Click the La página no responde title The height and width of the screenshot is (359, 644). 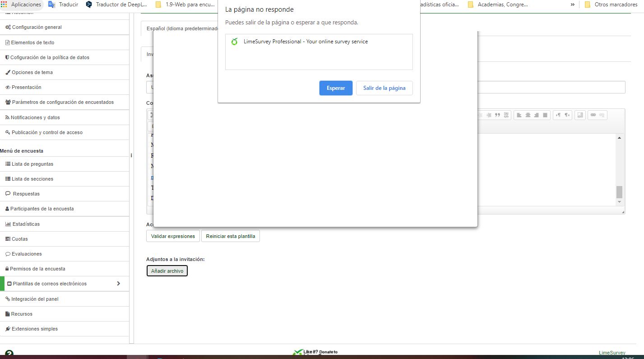coord(259,9)
